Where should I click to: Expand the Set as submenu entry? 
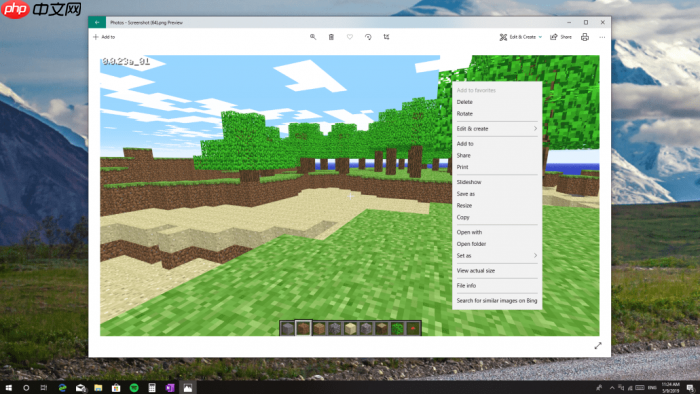click(497, 256)
